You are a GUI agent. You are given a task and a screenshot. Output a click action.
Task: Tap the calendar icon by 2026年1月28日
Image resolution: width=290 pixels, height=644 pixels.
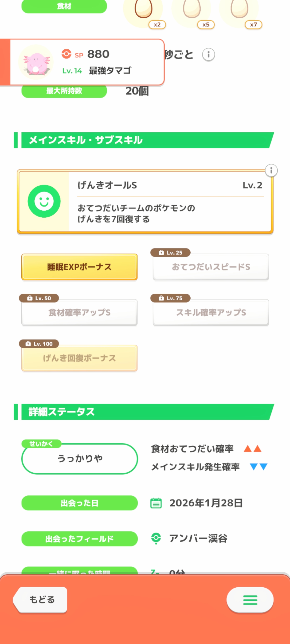click(x=156, y=503)
